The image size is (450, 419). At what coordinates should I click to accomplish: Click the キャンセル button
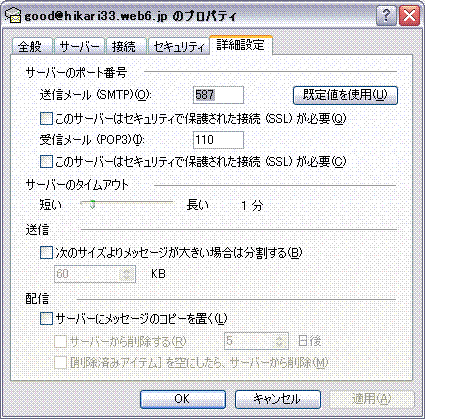click(278, 399)
